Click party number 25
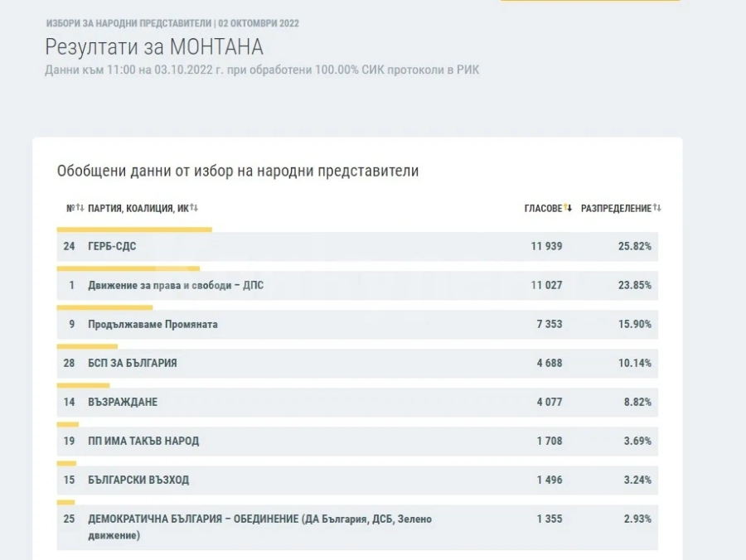 [x=69, y=519]
